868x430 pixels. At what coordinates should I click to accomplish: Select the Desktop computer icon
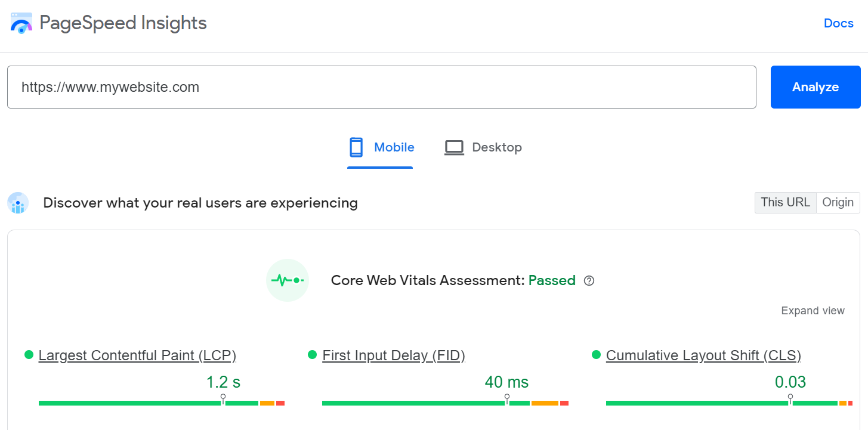[454, 147]
